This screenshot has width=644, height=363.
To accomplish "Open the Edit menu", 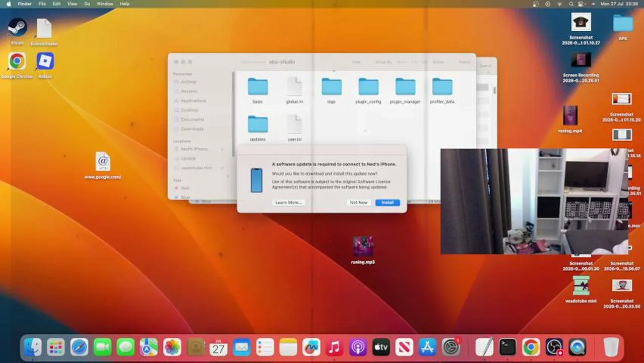I will pyautogui.click(x=56, y=4).
